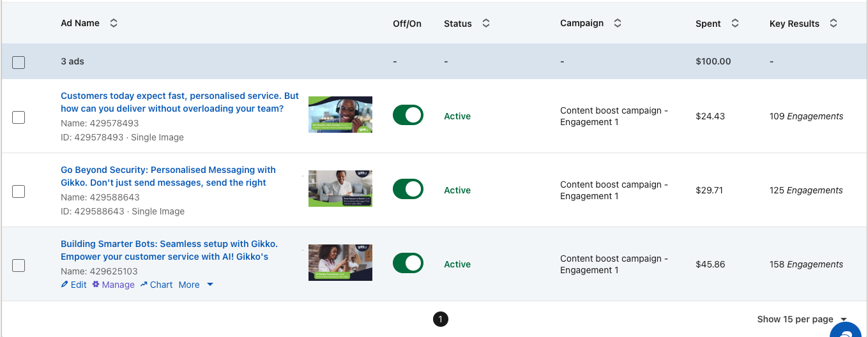Open Chart for Building Smarter Bots ad
Screen dimensions: 868x337
click(156, 285)
